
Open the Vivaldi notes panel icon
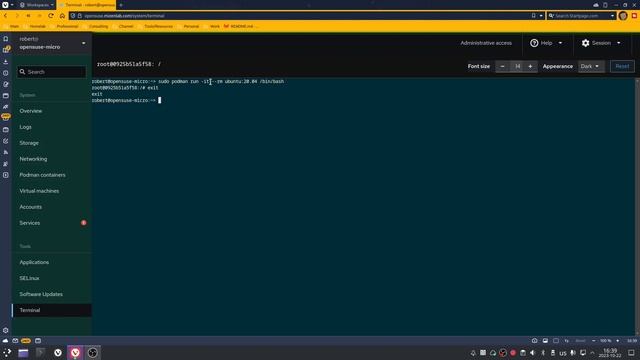(x=6, y=84)
